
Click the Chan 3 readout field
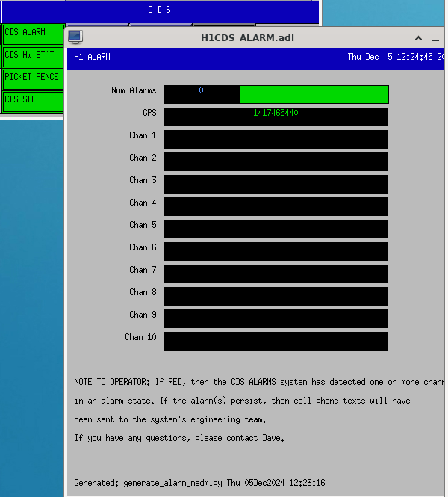click(276, 184)
